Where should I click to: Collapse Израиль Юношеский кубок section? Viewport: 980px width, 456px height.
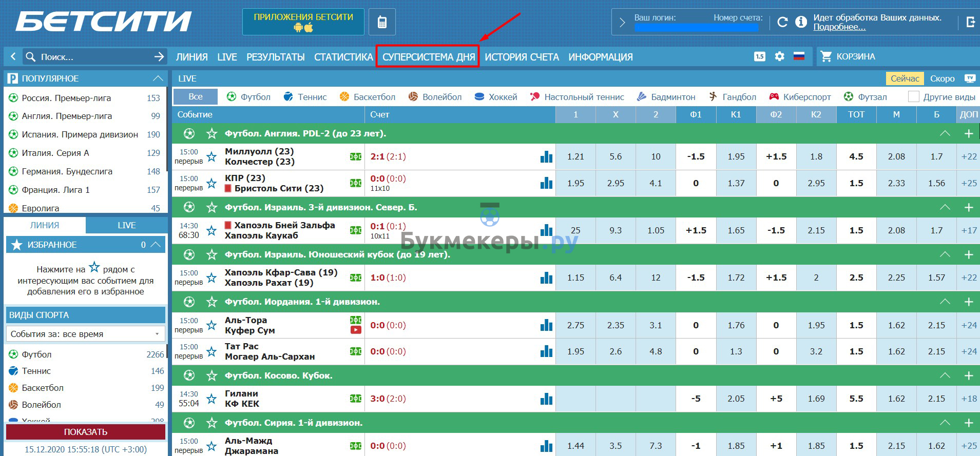pyautogui.click(x=945, y=254)
